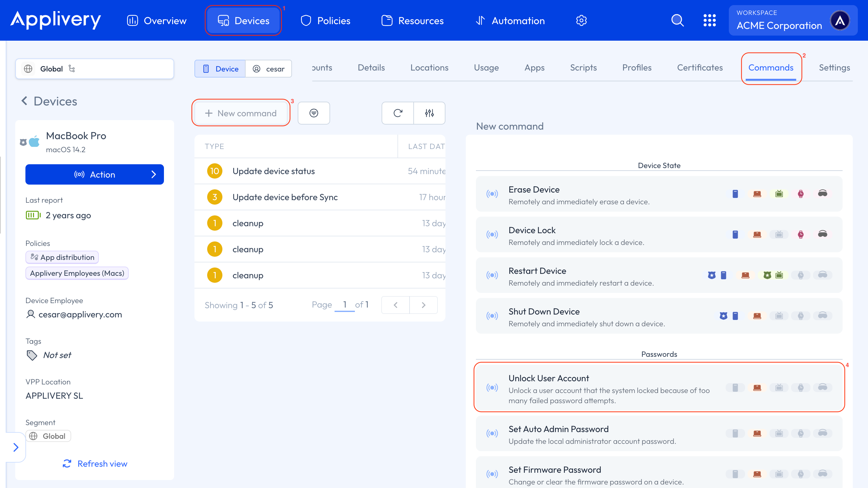Expand the collapsed left side panel arrow
This screenshot has height=488, width=868.
pyautogui.click(x=16, y=447)
